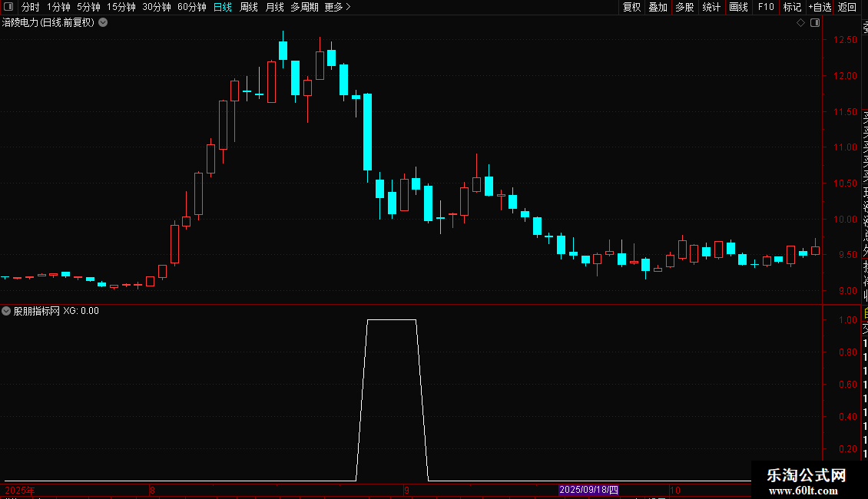Open 多周期 multi-period view
This screenshot has height=499, width=868.
click(x=304, y=7)
